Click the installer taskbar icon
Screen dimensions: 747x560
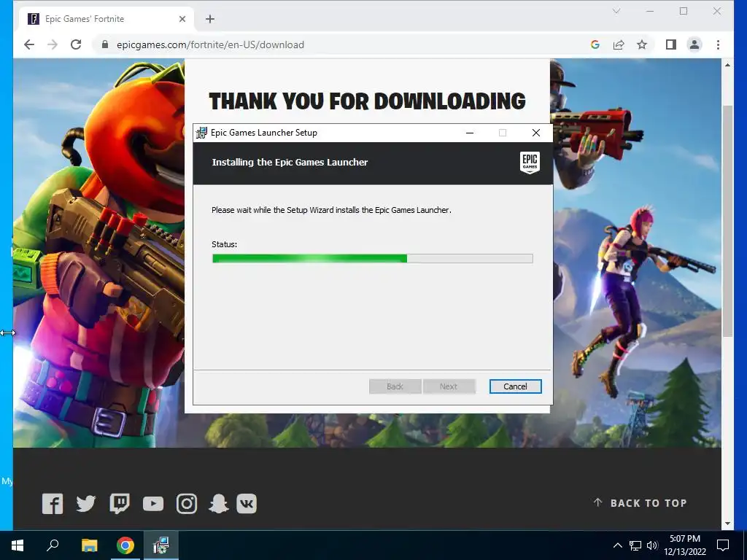161,545
